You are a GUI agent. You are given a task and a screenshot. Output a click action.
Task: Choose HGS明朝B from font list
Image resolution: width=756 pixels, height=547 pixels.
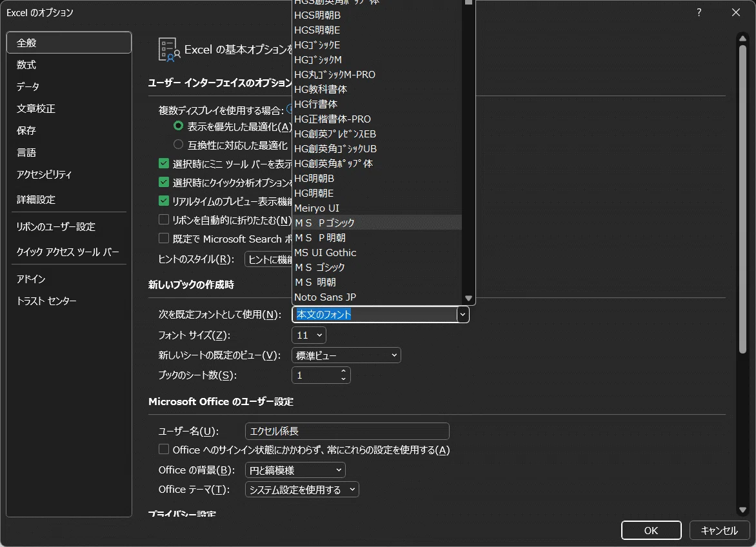point(377,15)
